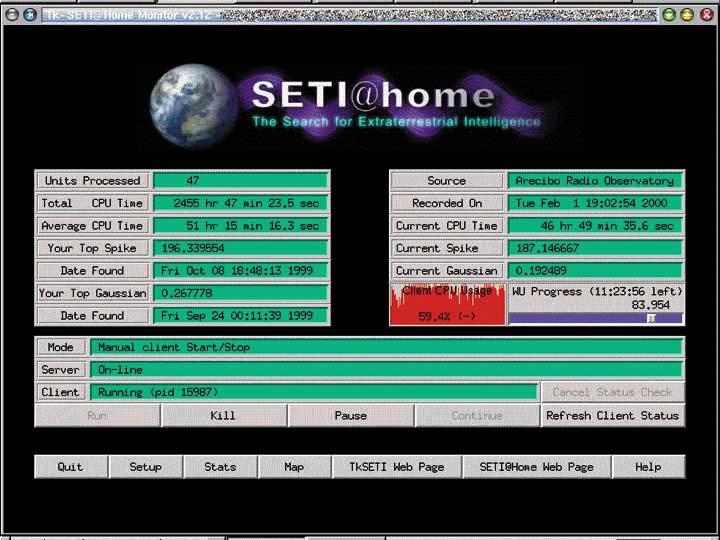This screenshot has height=540, width=720.
Task: Click the Earth globe logo image
Action: [194, 104]
